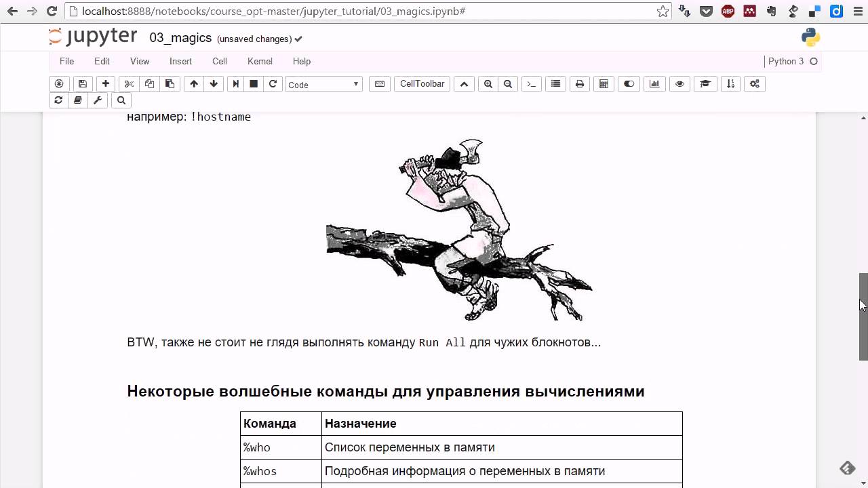Screen dimensions: 868x488
Task: Click the Jupyter logo
Action: click(x=93, y=37)
